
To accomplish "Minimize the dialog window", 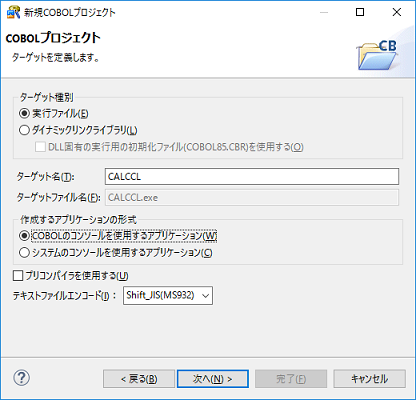I will click(x=324, y=12).
